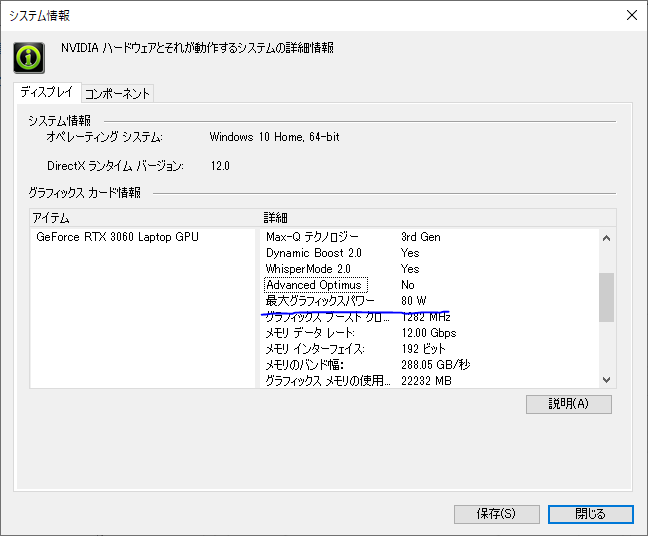Click the オペレーティング システム label

coord(105,137)
